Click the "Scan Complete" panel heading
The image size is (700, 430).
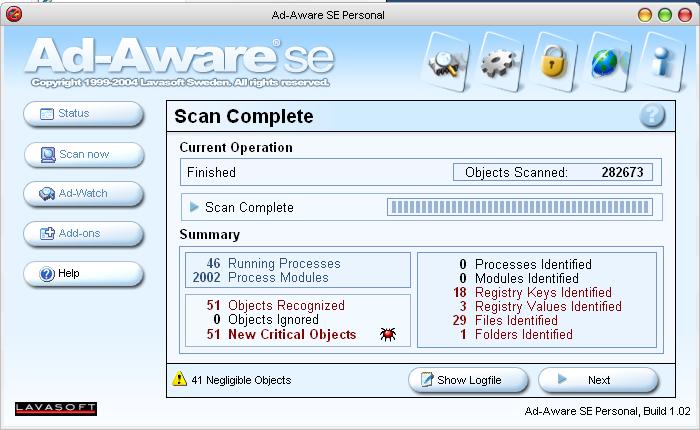(244, 117)
